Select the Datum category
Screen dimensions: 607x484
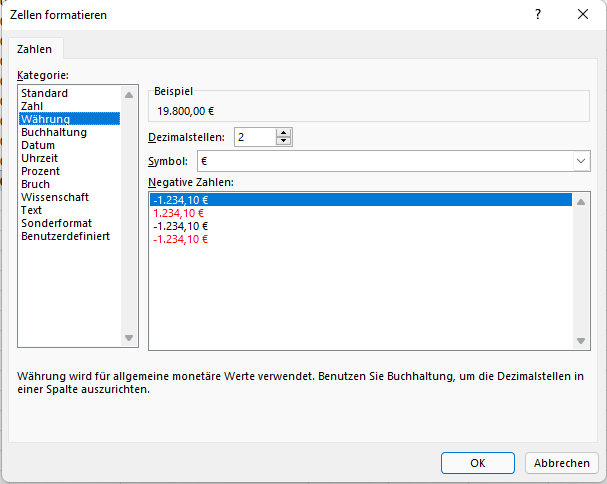click(38, 145)
